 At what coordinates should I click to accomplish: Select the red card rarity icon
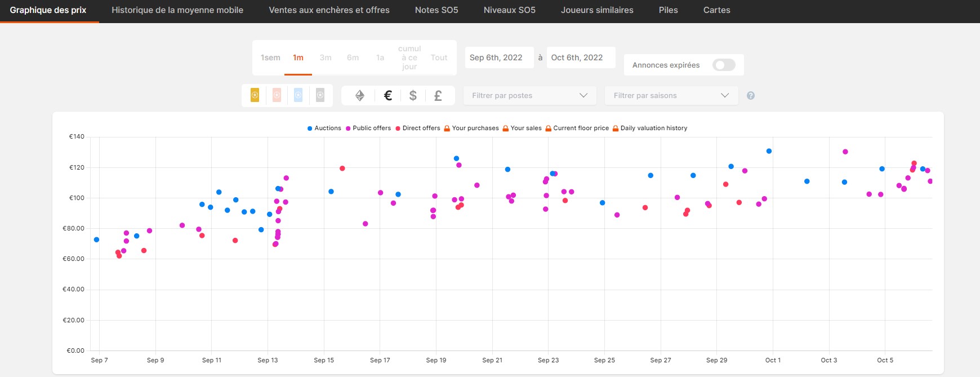(x=277, y=95)
